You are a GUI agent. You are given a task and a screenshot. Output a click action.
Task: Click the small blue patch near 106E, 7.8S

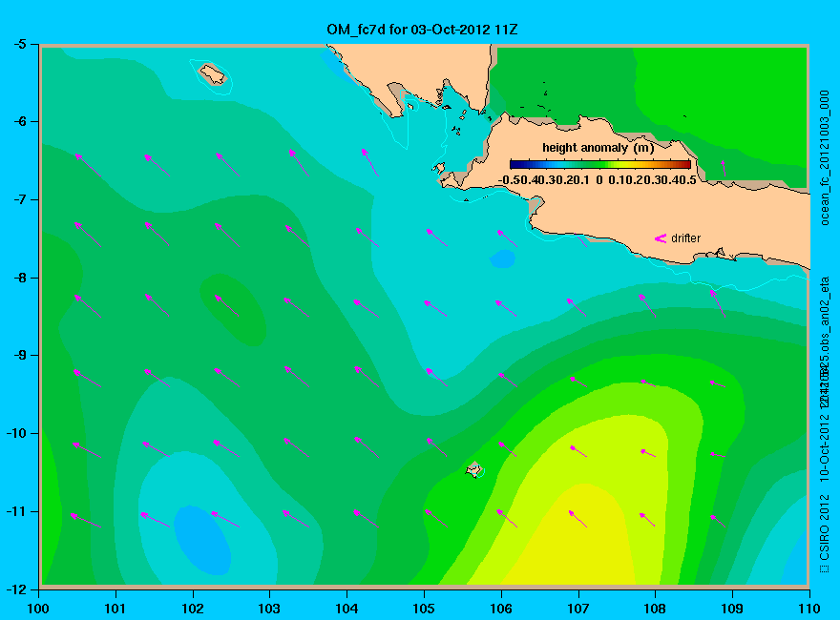[x=502, y=259]
